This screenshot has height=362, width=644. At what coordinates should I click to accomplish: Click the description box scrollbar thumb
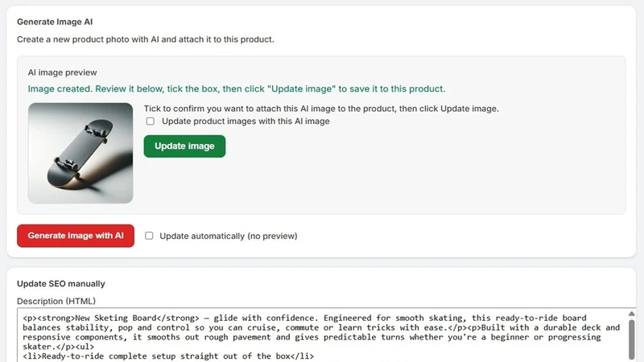tap(632, 339)
